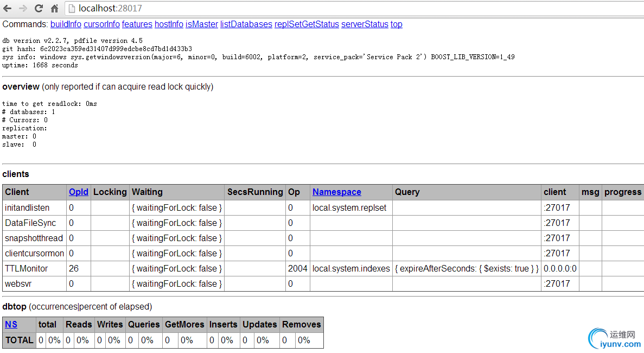
Task: Follow the OpId column header link
Action: click(x=79, y=192)
